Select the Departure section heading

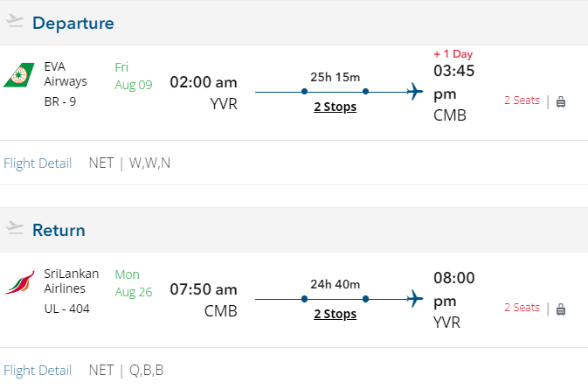tap(73, 23)
